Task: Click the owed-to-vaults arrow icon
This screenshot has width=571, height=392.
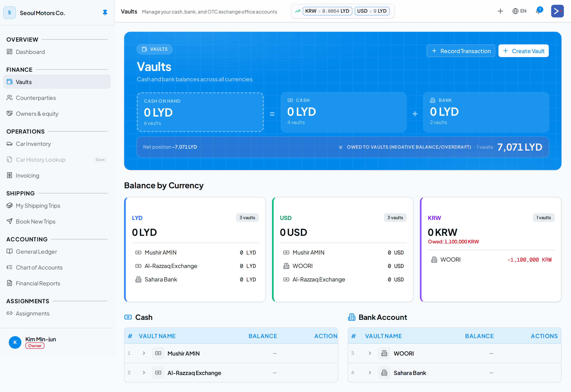Action: [341, 147]
